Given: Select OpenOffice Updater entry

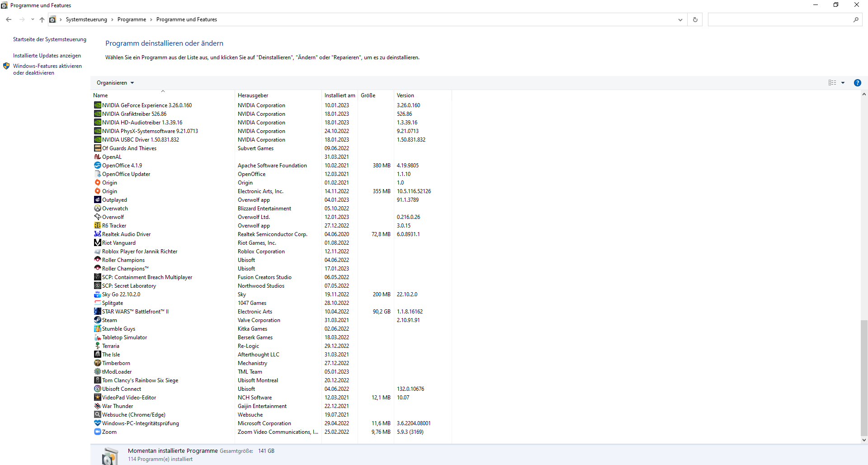Looking at the screenshot, I should (x=272, y=174).
